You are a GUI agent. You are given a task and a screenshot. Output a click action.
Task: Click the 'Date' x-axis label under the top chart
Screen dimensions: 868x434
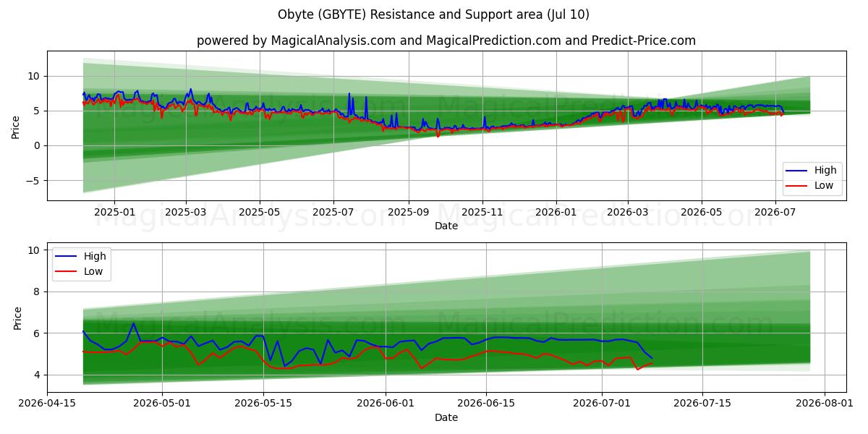point(446,226)
